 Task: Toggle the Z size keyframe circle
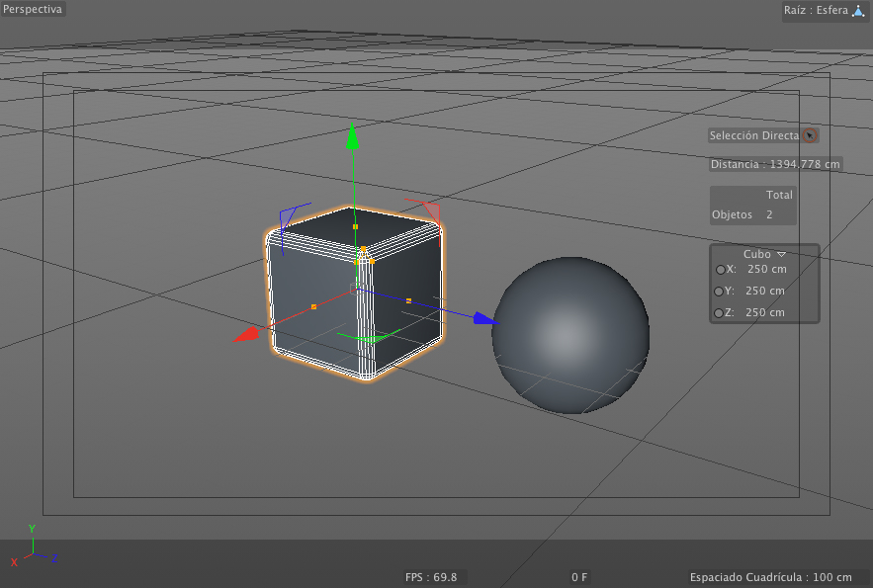tap(720, 313)
